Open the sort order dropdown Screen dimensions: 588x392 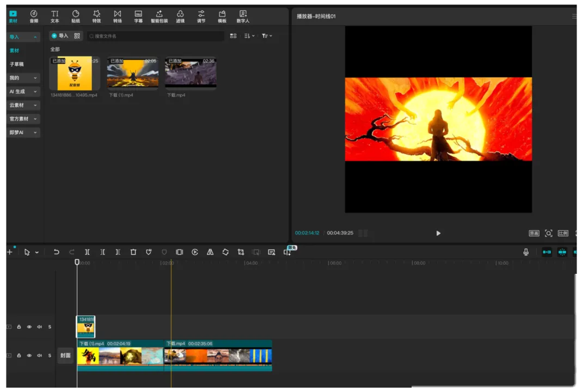[249, 35]
